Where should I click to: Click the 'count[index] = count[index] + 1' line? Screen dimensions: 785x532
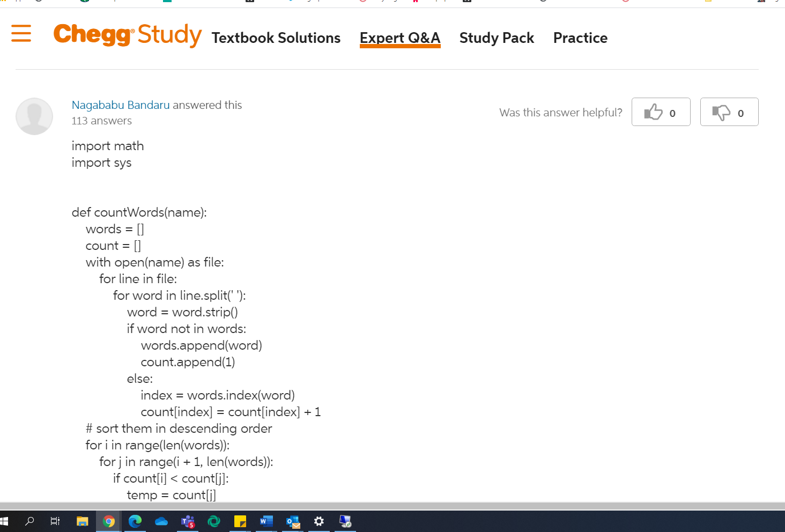(x=231, y=412)
